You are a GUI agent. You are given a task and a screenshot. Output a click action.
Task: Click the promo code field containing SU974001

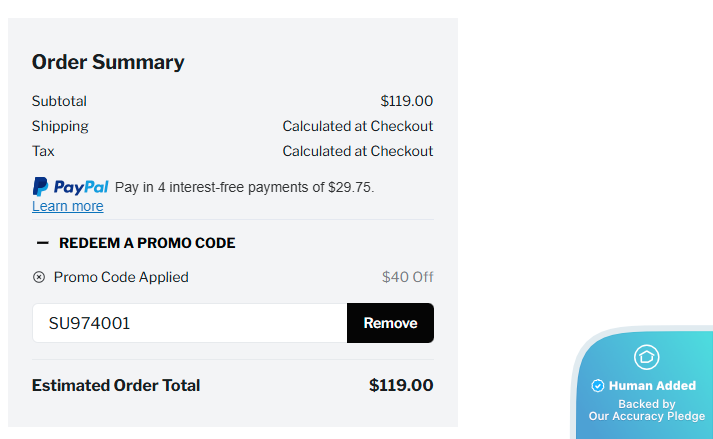click(x=189, y=323)
